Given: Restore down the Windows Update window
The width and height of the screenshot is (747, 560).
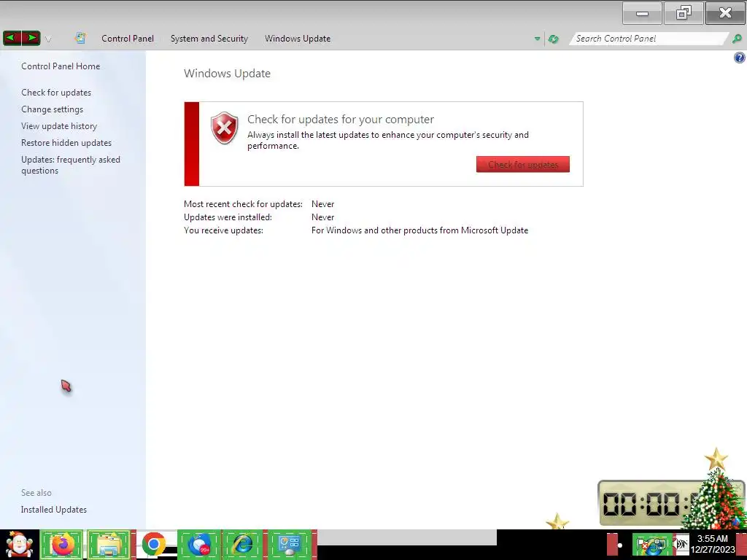Looking at the screenshot, I should click(684, 13).
